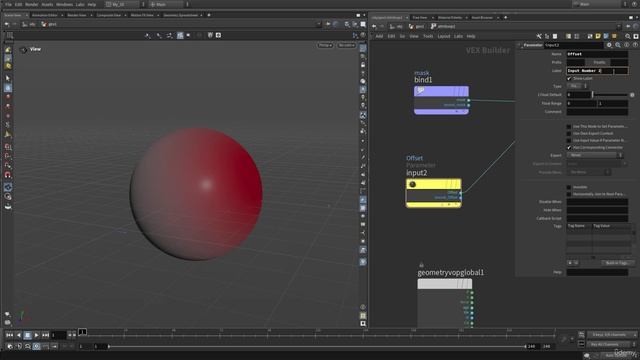Open the Tools menu in network editor

[x=428, y=36]
